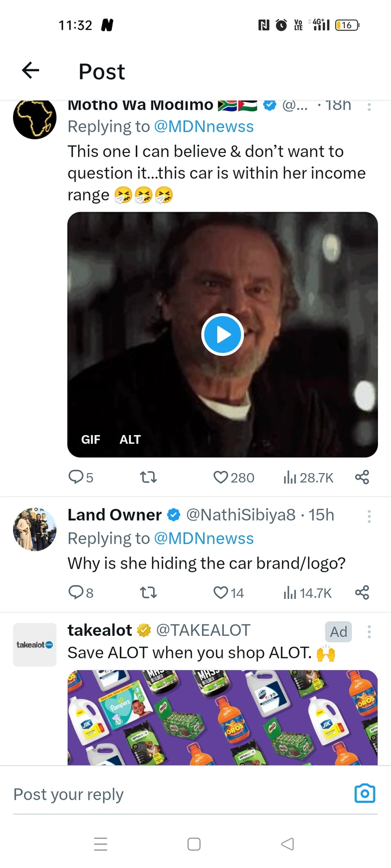Attach a photo using the camera icon
The width and height of the screenshot is (391, 868).
click(x=365, y=794)
